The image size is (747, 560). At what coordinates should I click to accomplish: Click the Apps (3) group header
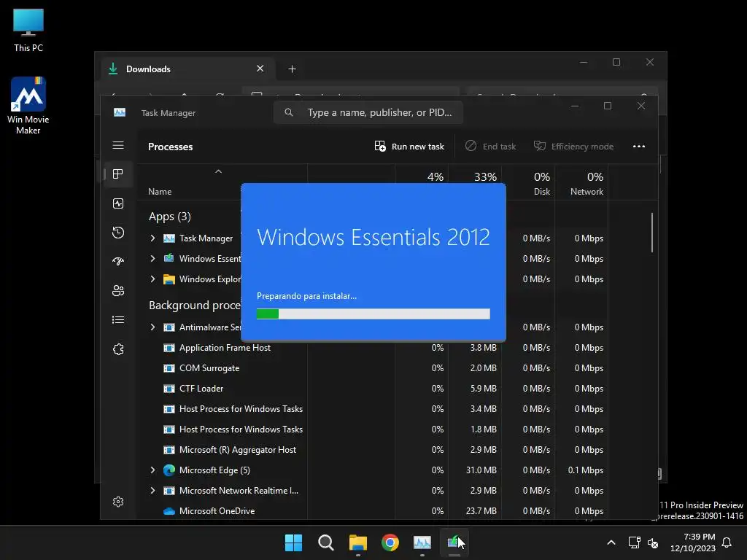[x=169, y=217]
